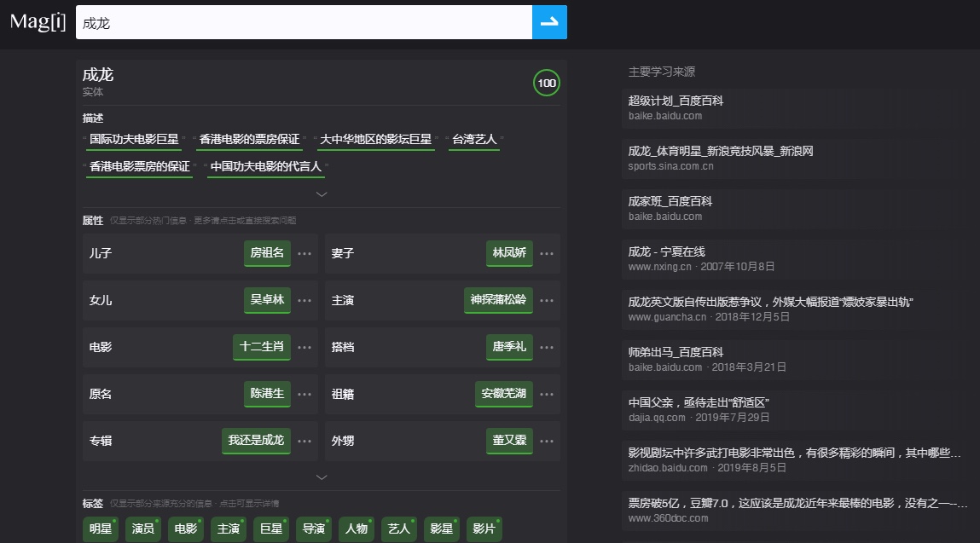Image resolution: width=980 pixels, height=543 pixels.
Task: Open source 影视剧坛中许多武打电影非常出色
Action: point(794,453)
